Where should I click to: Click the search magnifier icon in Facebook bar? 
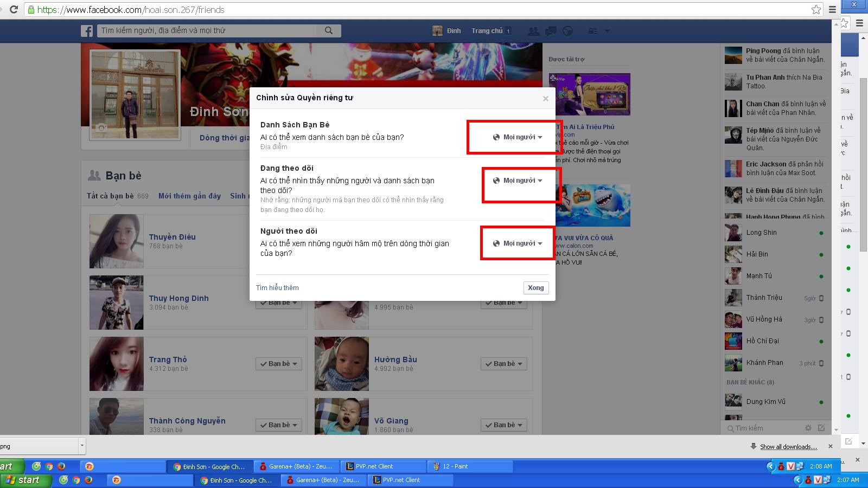(x=329, y=31)
